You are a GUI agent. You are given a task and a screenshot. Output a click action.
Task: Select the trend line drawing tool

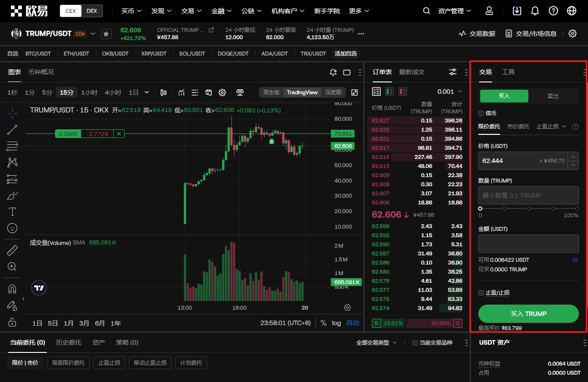pos(12,129)
